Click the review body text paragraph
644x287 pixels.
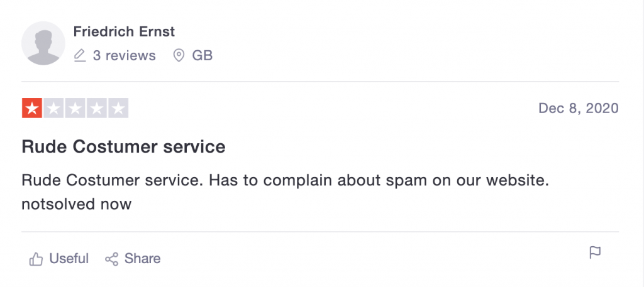(x=286, y=192)
